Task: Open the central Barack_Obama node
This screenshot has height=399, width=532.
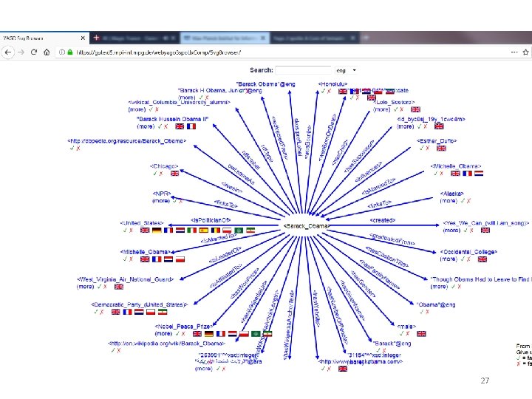Action: [x=307, y=225]
